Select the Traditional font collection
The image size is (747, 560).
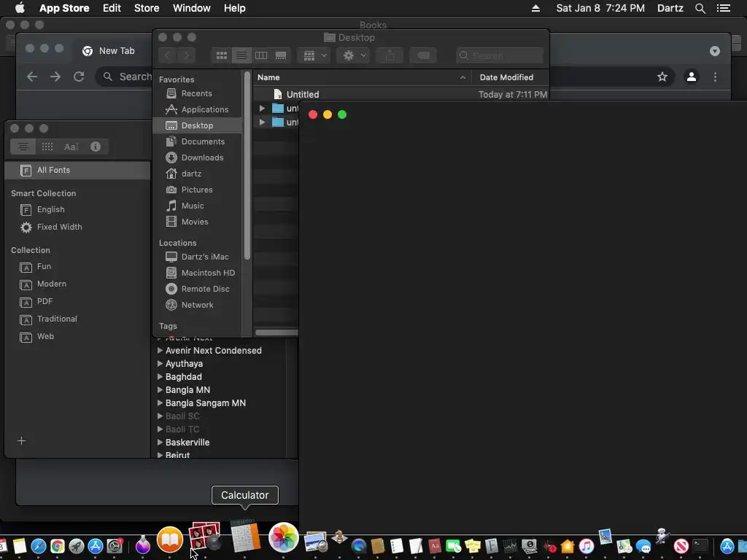[x=77, y=319]
